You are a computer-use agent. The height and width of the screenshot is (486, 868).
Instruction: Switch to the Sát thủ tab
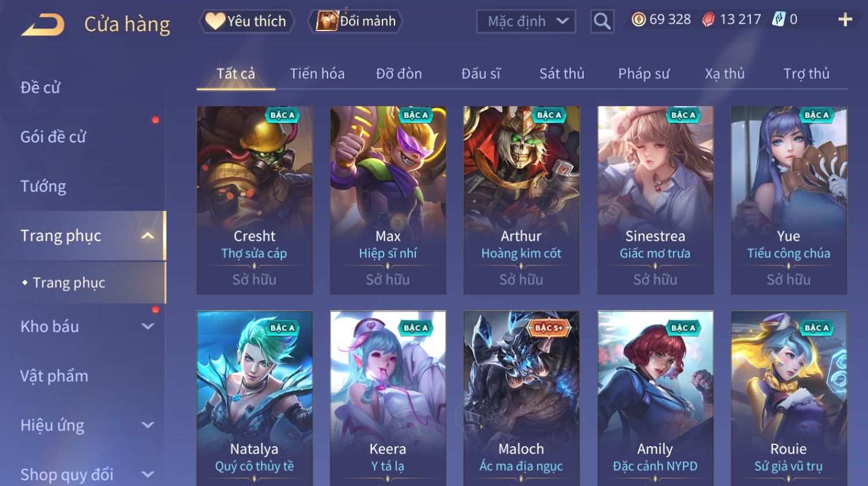[x=562, y=74]
